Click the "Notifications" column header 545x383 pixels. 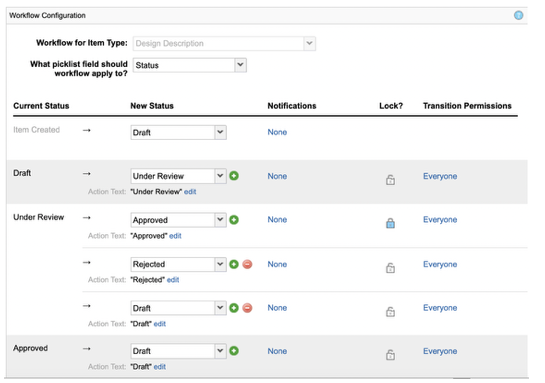[x=292, y=106]
